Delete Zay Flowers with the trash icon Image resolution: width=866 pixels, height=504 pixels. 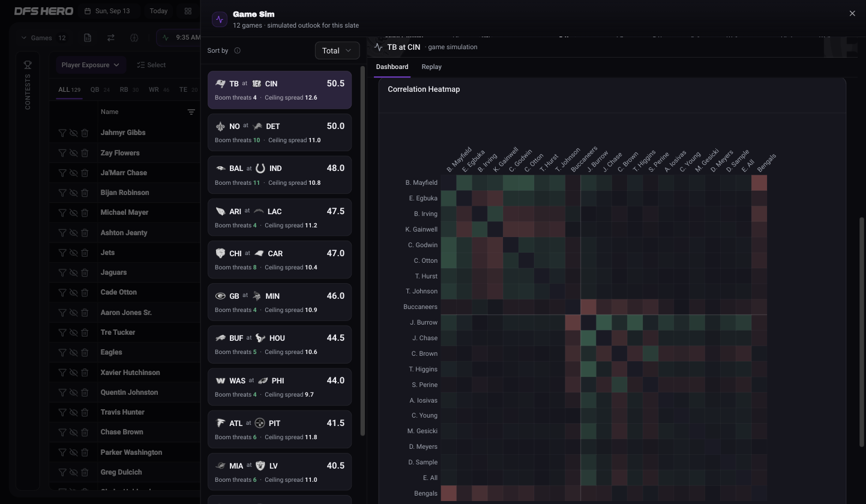(85, 153)
